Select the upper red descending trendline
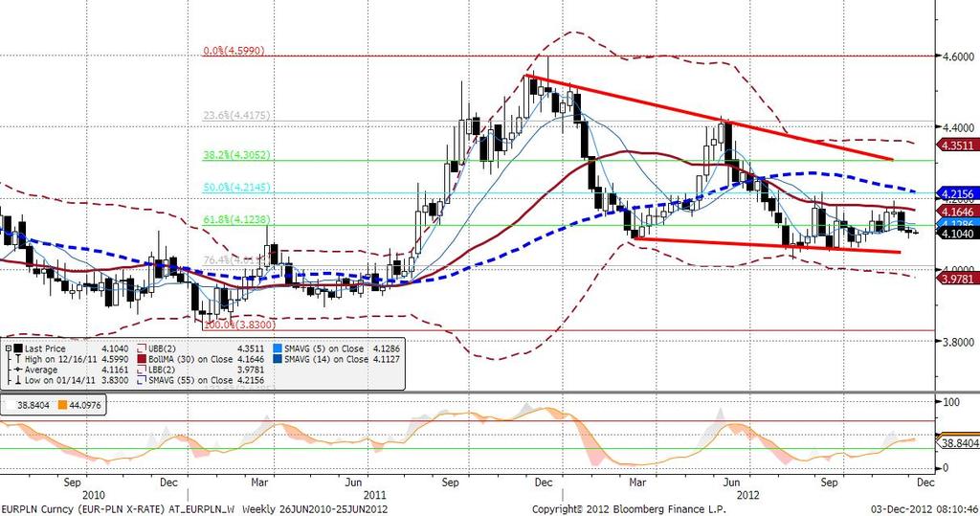Image resolution: width=980 pixels, height=516 pixels. pyautogui.click(x=709, y=118)
